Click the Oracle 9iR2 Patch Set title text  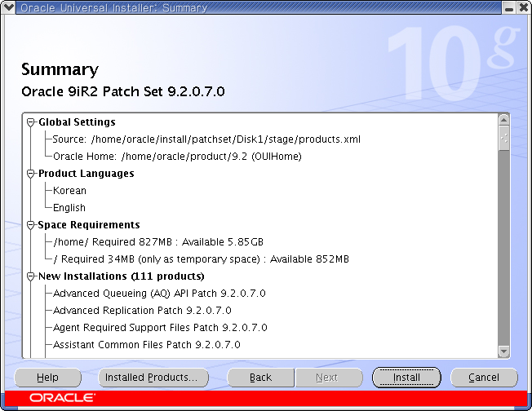coord(123,91)
